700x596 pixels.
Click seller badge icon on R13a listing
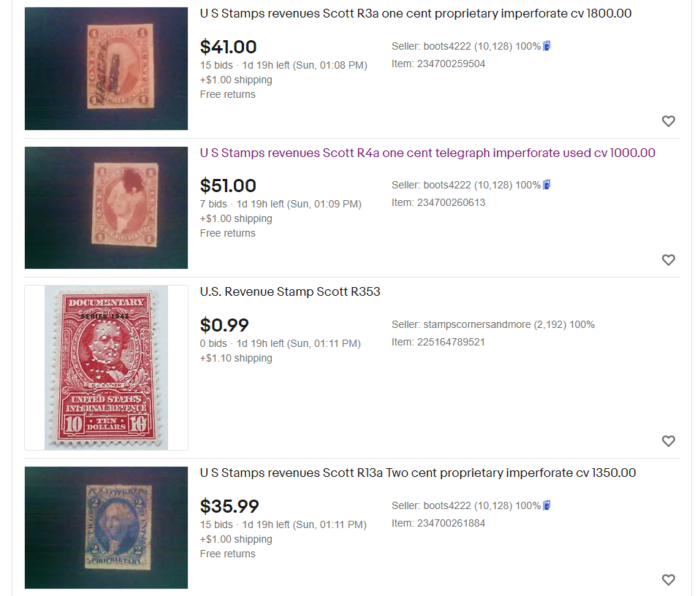tap(547, 505)
